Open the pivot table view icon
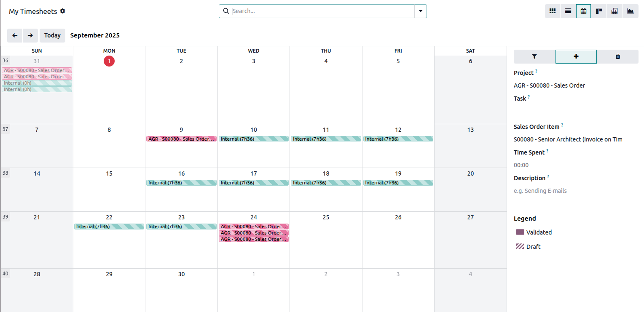This screenshot has height=312, width=644. (614, 11)
